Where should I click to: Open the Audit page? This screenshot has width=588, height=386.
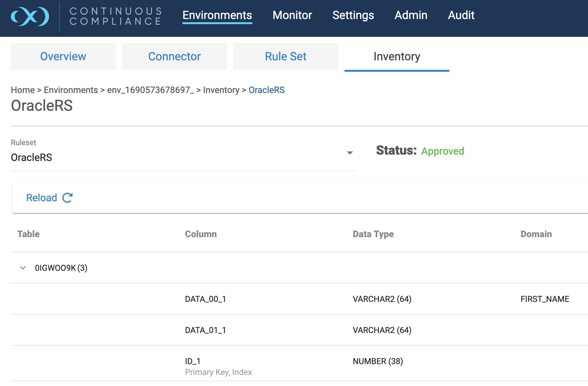pos(461,15)
